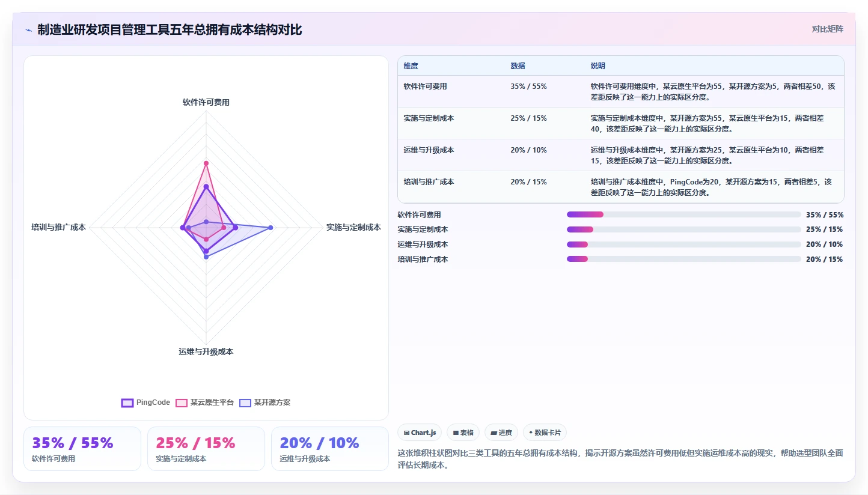Click the Chart.js badge
The image size is (868, 495).
420,433
